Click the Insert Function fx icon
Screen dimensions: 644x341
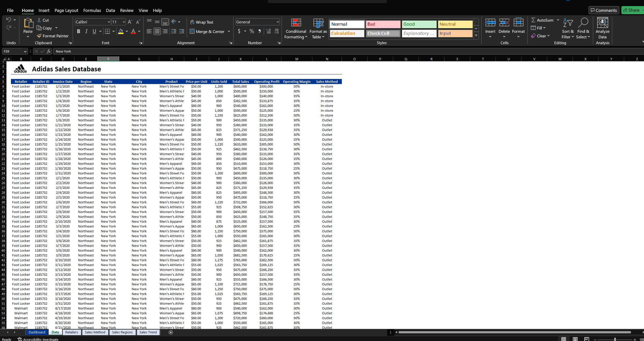coord(49,51)
